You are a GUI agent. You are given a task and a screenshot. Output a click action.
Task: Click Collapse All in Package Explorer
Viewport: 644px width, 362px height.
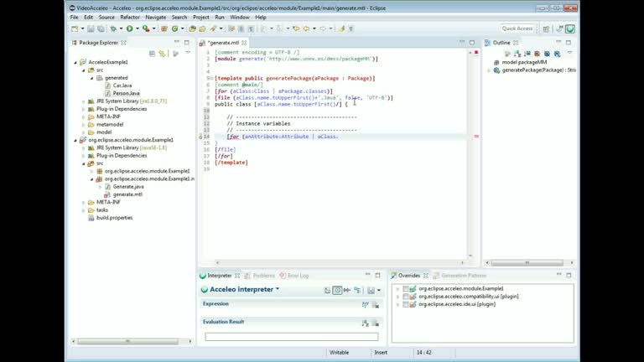point(152,54)
